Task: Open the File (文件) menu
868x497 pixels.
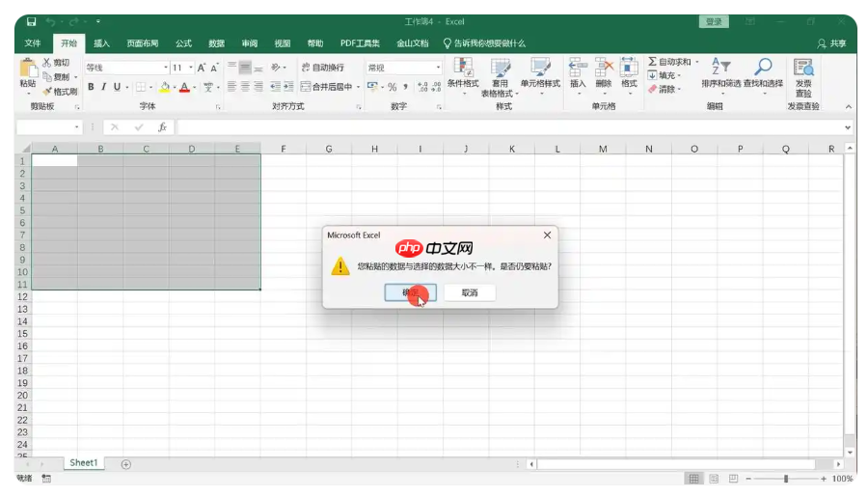Action: tap(33, 43)
